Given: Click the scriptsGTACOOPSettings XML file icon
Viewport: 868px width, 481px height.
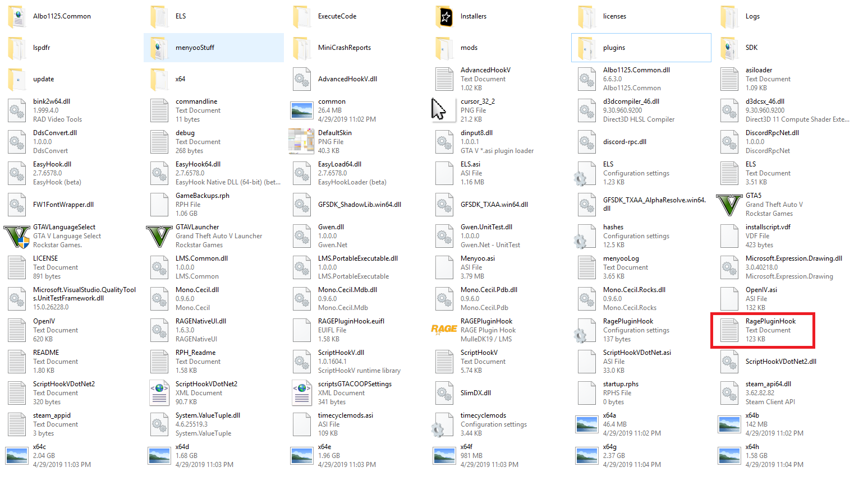Looking at the screenshot, I should coord(302,393).
